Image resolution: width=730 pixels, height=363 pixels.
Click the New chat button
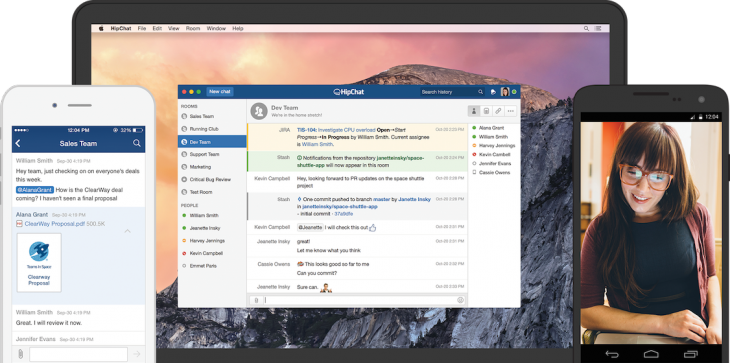[x=220, y=92]
